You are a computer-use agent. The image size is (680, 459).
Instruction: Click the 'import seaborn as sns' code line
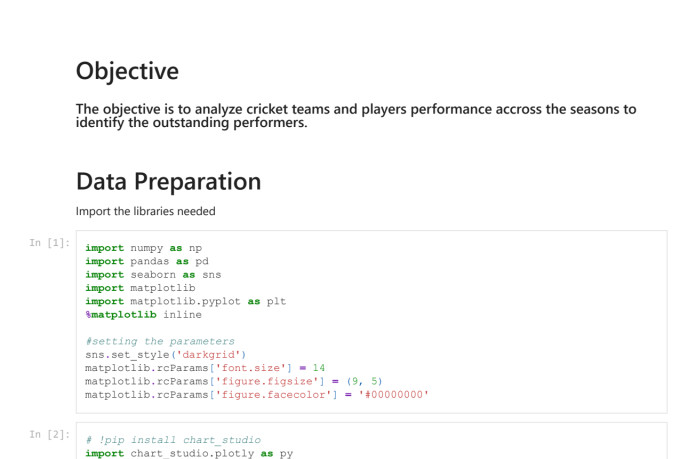tap(154, 274)
